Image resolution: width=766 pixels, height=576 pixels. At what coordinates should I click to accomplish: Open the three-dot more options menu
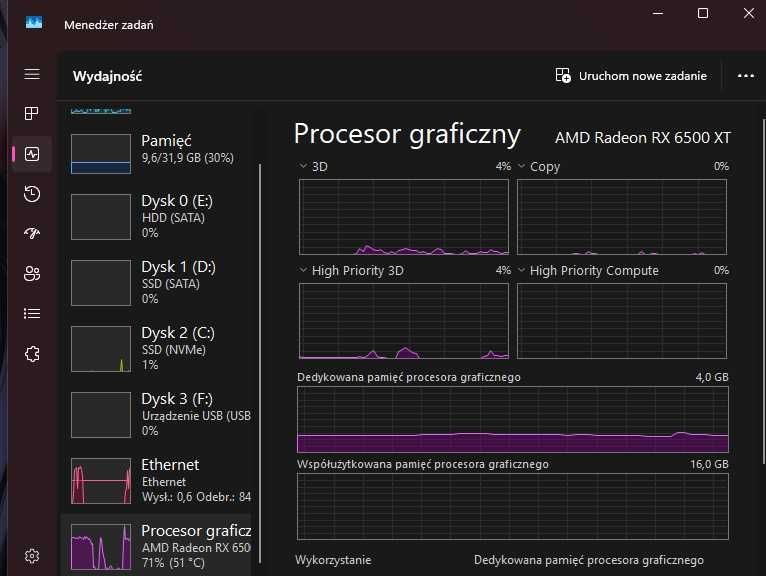745,76
